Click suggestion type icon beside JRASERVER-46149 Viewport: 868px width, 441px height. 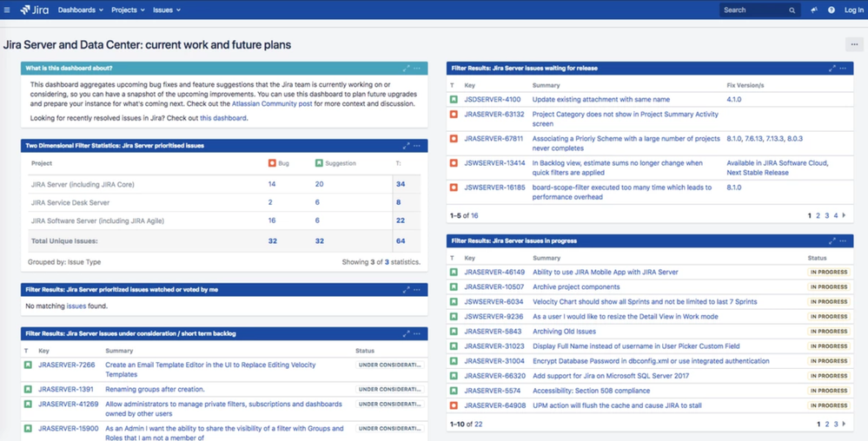454,273
